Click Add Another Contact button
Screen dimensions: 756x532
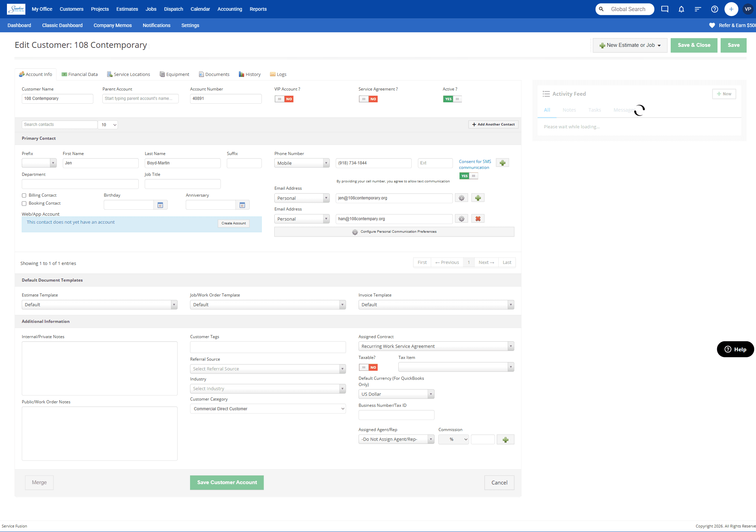(493, 125)
